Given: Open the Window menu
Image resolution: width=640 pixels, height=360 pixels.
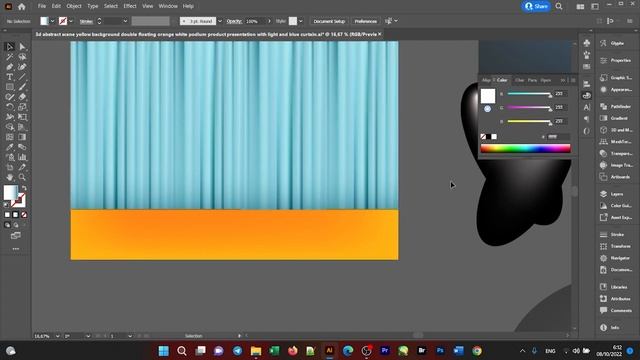Looking at the screenshot, I should [168, 6].
